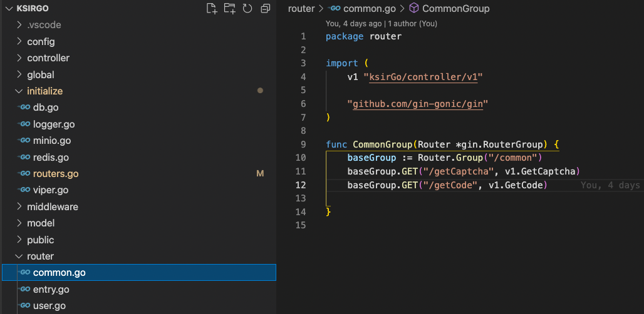The height and width of the screenshot is (314, 644).
Task: Click the Go file icon beside db.go
Action: 25,108
